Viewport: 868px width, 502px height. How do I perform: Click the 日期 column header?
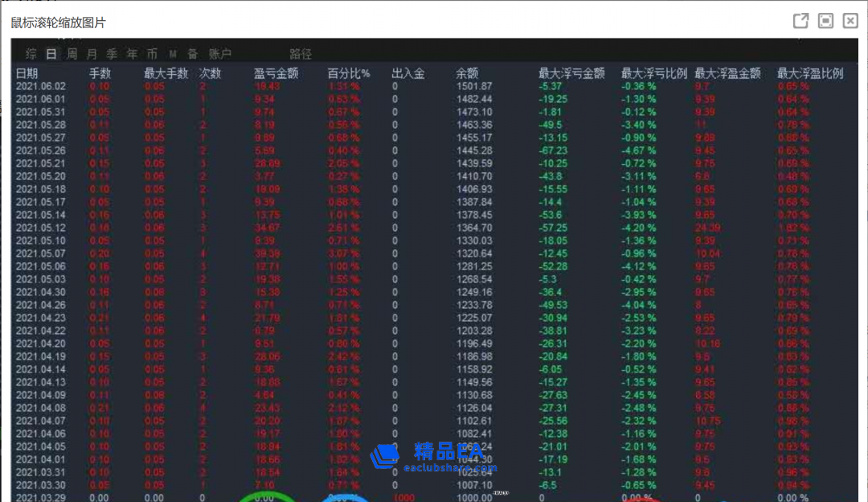(27, 73)
